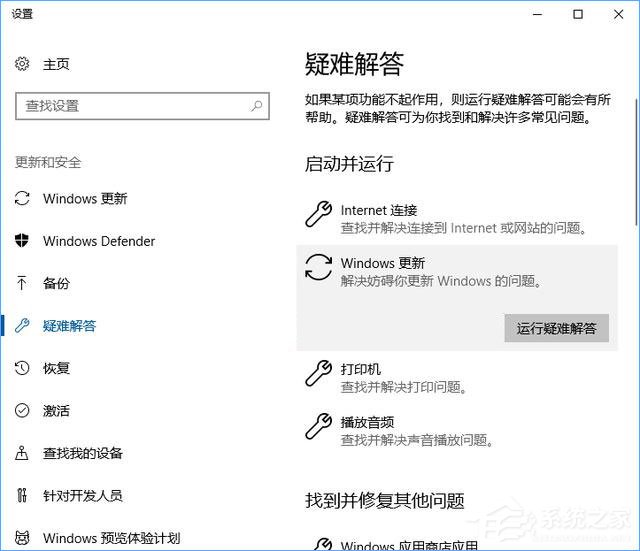Click the 打印机 wrench icon
The height and width of the screenshot is (551, 640).
(x=318, y=373)
